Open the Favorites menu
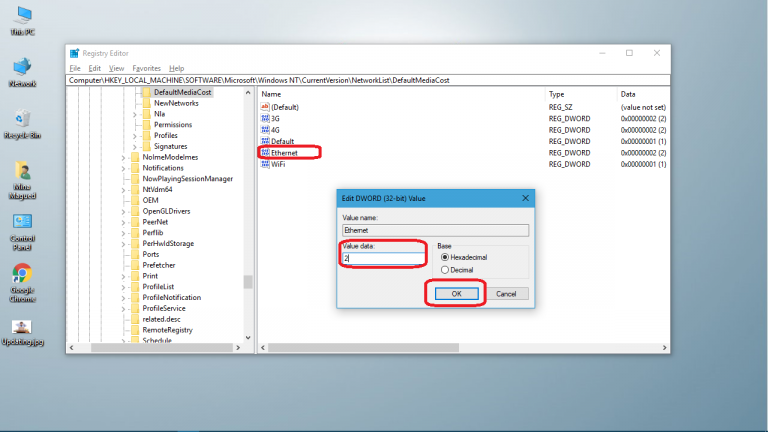 146,68
